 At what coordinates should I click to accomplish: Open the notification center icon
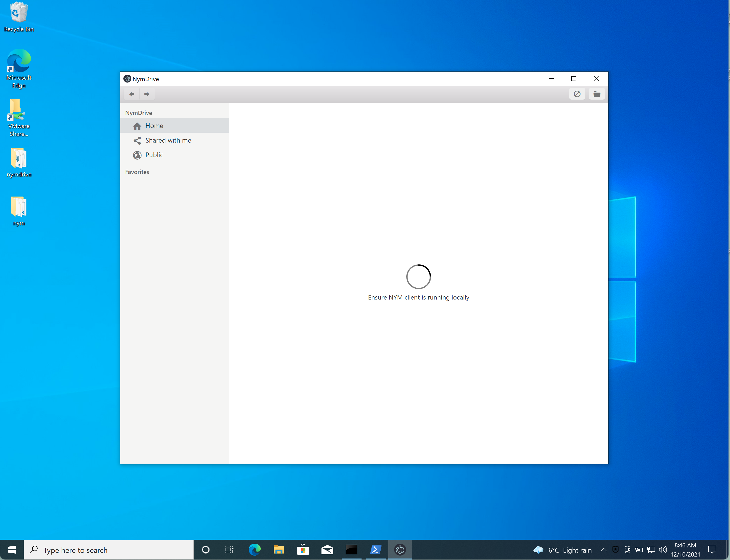point(712,550)
